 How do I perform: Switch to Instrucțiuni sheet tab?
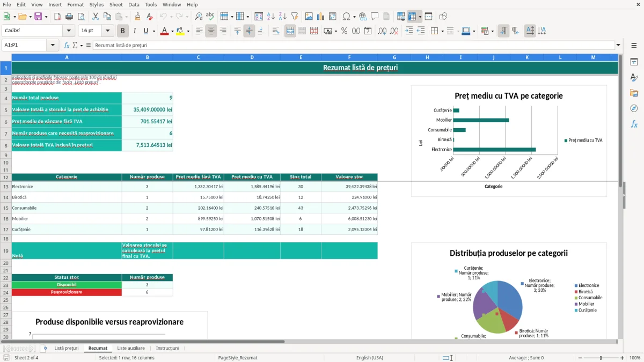167,348
